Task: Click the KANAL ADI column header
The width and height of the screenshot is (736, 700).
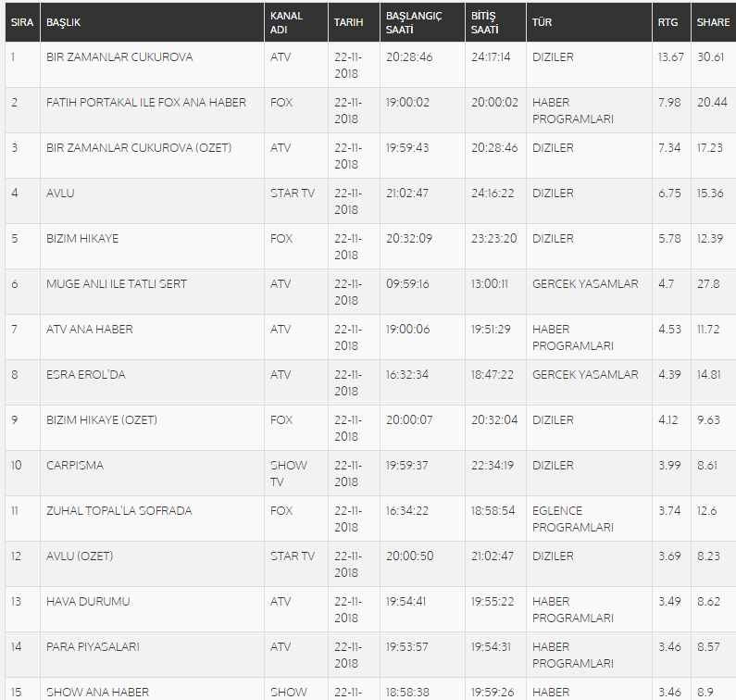Action: pyautogui.click(x=286, y=22)
